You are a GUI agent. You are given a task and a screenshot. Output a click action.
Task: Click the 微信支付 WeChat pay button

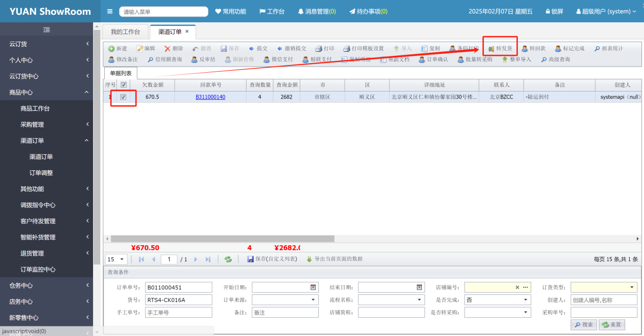278,59
